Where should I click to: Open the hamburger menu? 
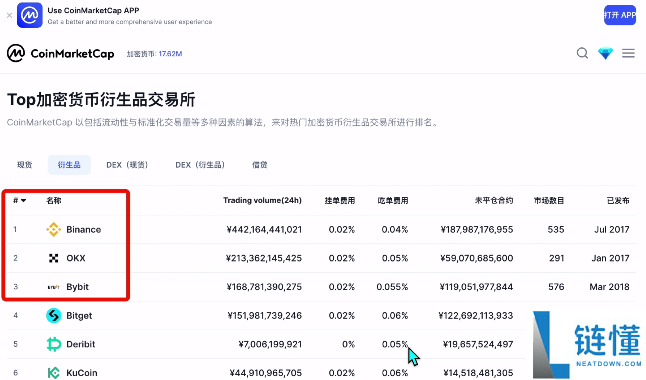click(628, 53)
